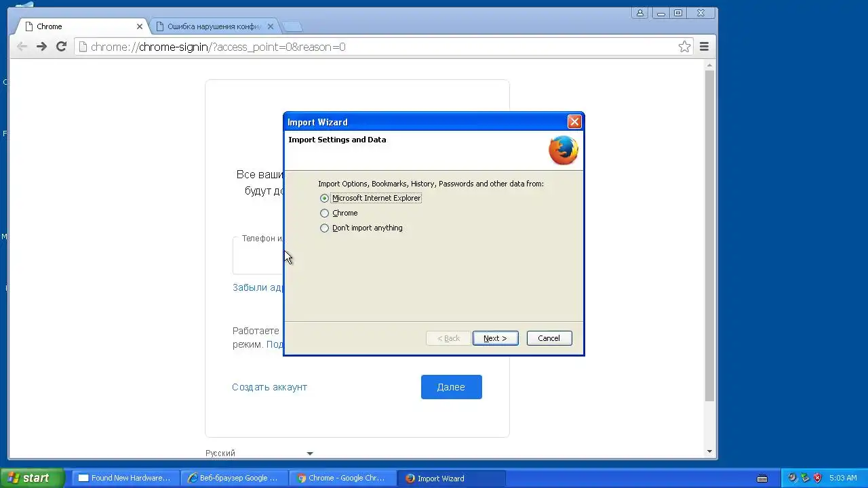Image resolution: width=868 pixels, height=488 pixels.
Task: Close the Ошибка нарушения tab
Action: tap(271, 26)
